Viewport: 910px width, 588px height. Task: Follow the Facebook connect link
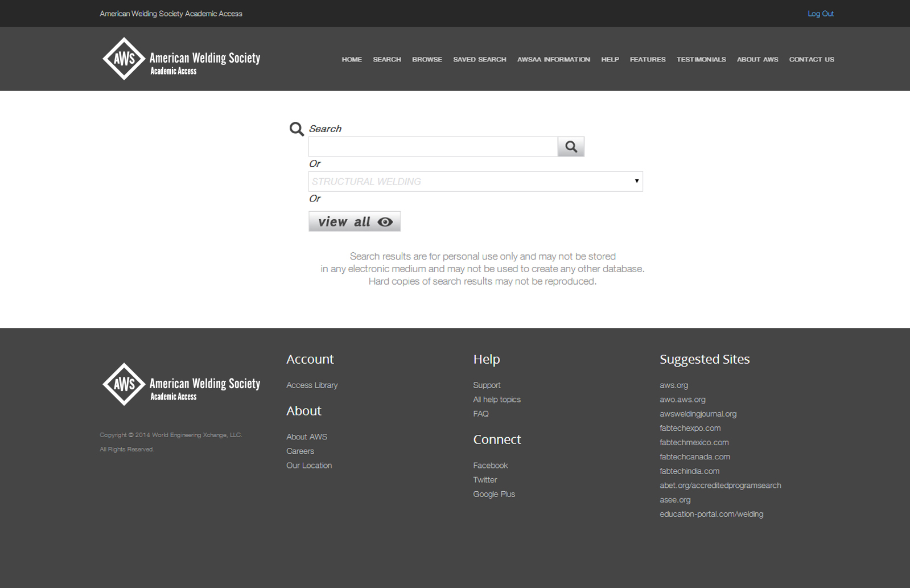(490, 466)
